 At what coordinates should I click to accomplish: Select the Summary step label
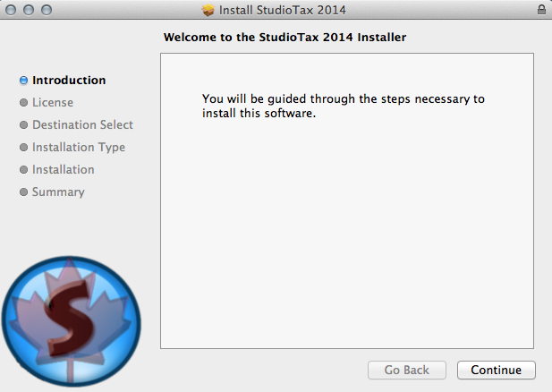point(58,192)
